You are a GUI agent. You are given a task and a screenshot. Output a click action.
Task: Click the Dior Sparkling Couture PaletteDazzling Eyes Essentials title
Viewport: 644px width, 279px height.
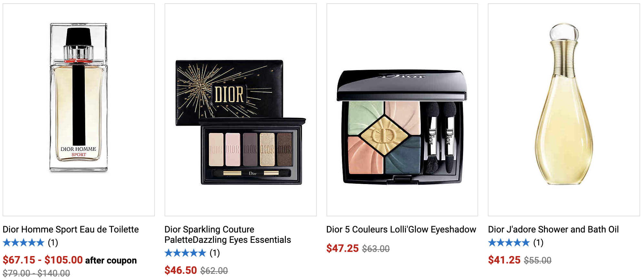(228, 234)
